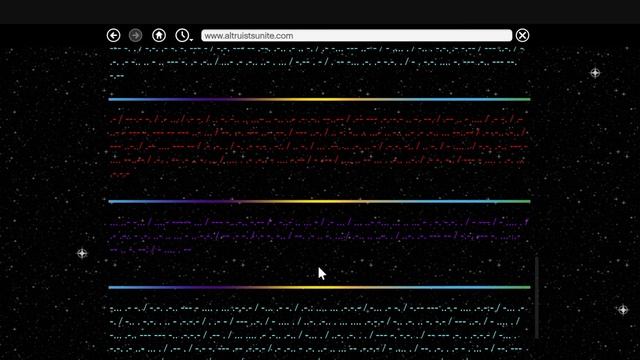The image size is (640, 360).
Task: Select the www.altruistsunite.com address bar
Action: [356, 36]
